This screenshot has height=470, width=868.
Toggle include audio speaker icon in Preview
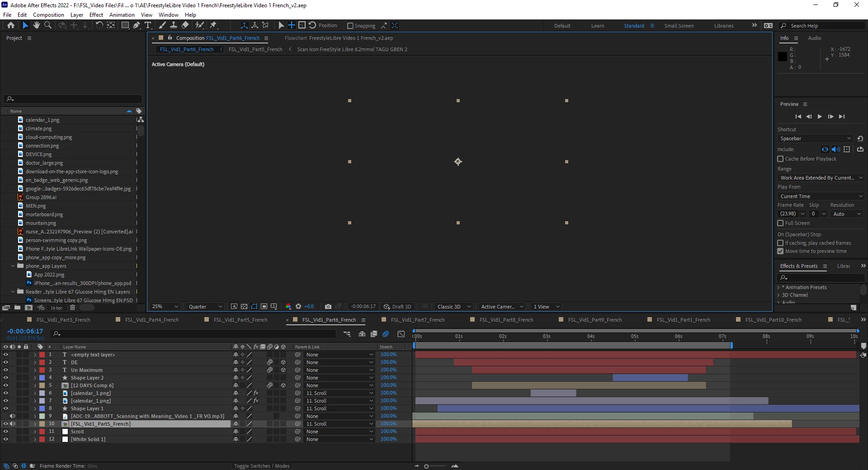pyautogui.click(x=836, y=149)
